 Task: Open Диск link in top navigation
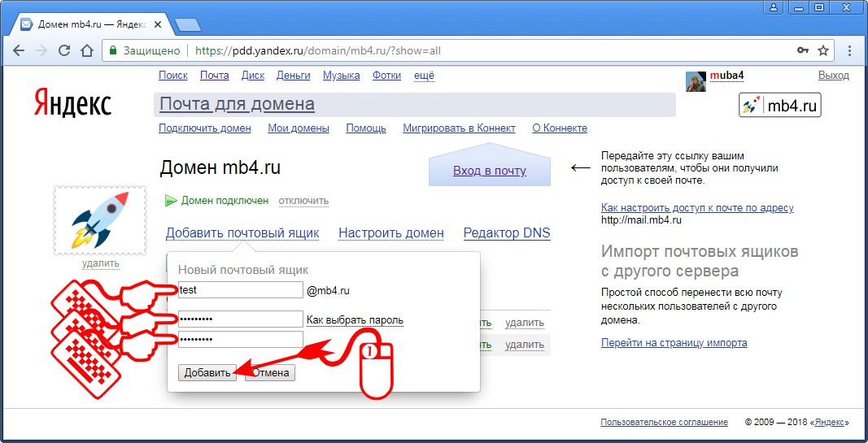[x=253, y=76]
